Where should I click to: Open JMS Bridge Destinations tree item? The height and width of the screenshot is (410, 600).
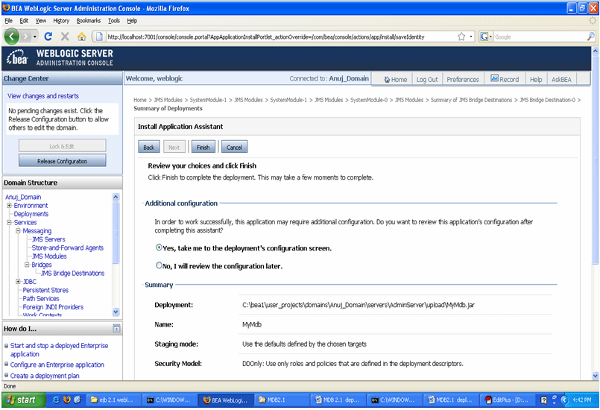coord(73,273)
